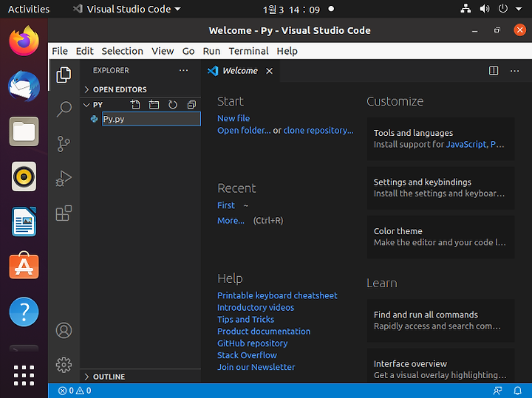The height and width of the screenshot is (398, 532).
Task: Open the View menu
Action: (x=163, y=51)
